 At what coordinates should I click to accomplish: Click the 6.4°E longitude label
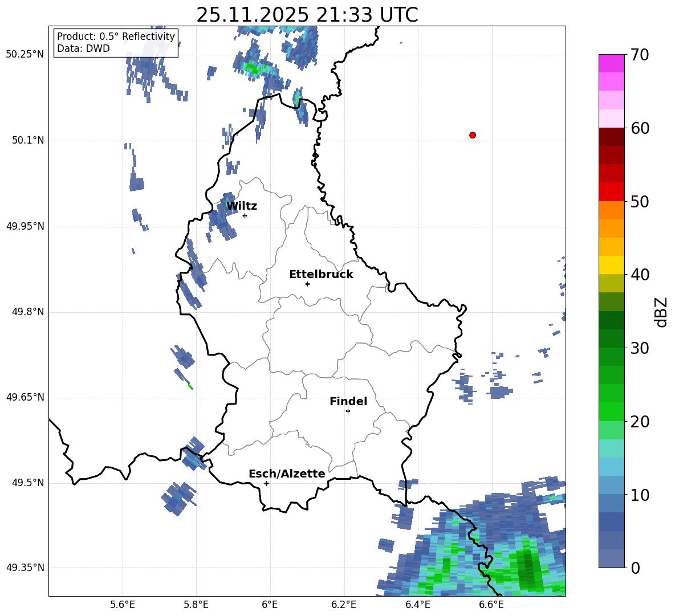tap(417, 605)
